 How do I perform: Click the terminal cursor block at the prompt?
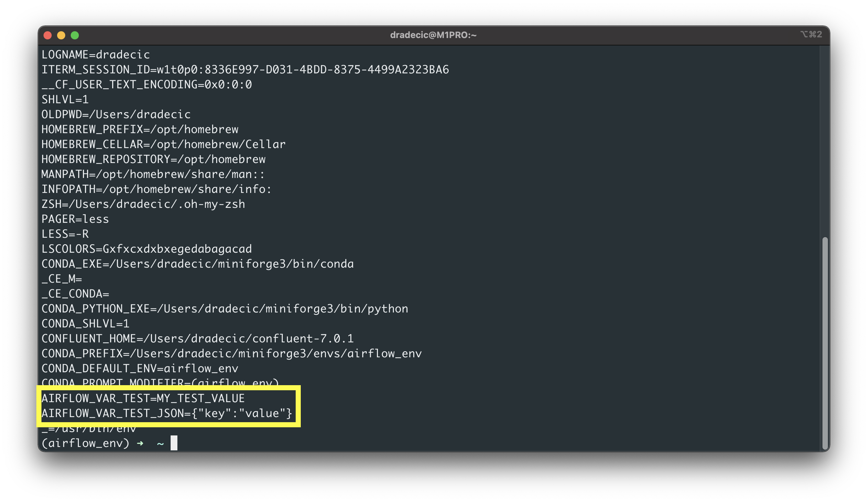tap(174, 443)
